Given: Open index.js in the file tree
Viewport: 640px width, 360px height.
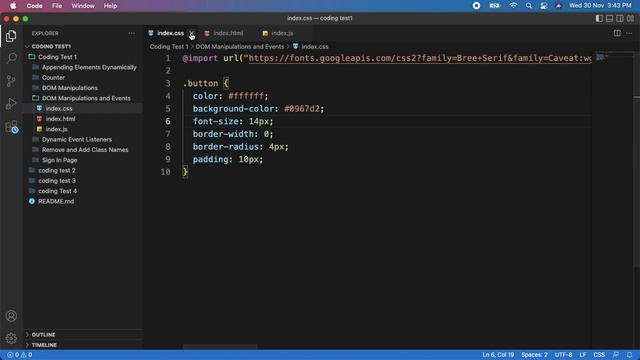Looking at the screenshot, I should point(83,129).
